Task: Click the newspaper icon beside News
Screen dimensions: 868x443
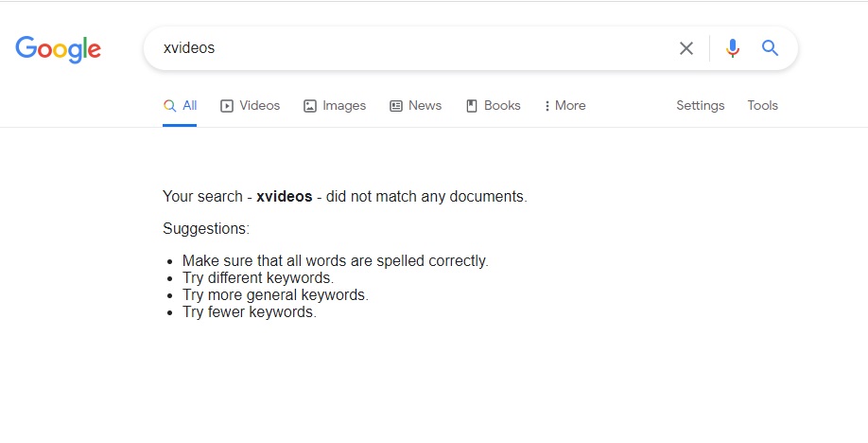Action: 396,106
